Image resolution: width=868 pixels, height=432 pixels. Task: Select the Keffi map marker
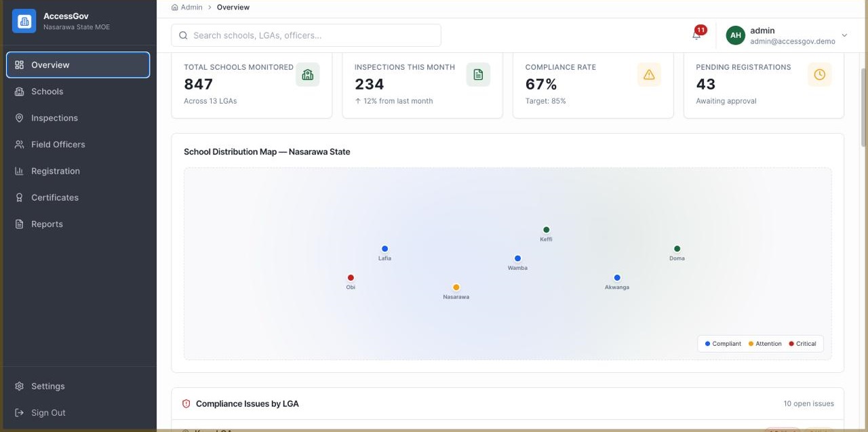pyautogui.click(x=546, y=230)
